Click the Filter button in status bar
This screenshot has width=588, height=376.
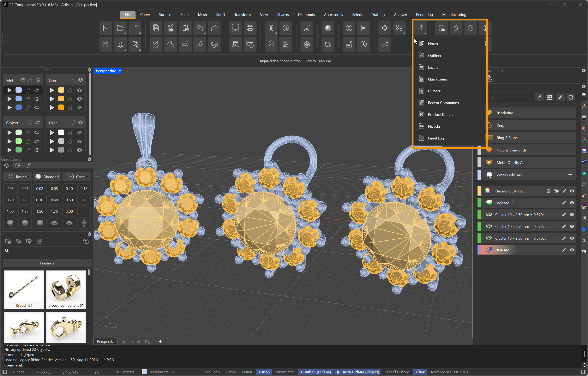click(x=420, y=372)
